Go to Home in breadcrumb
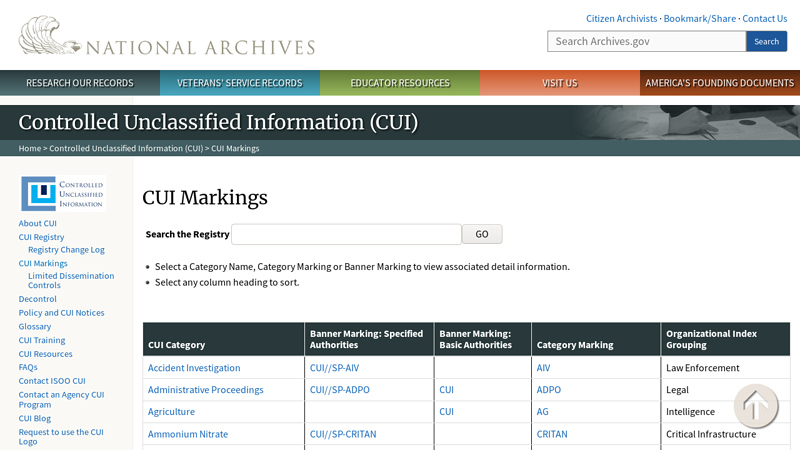The image size is (800, 450). 30,148
